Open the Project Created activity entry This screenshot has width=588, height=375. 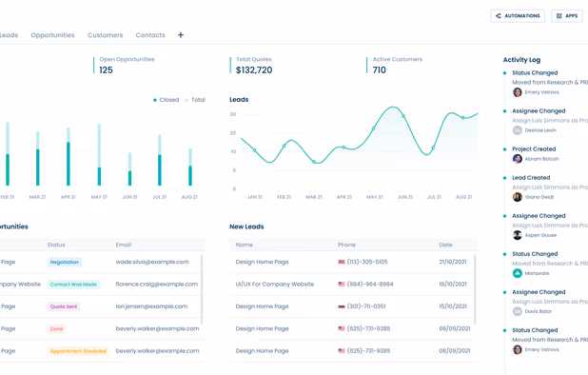tap(534, 148)
